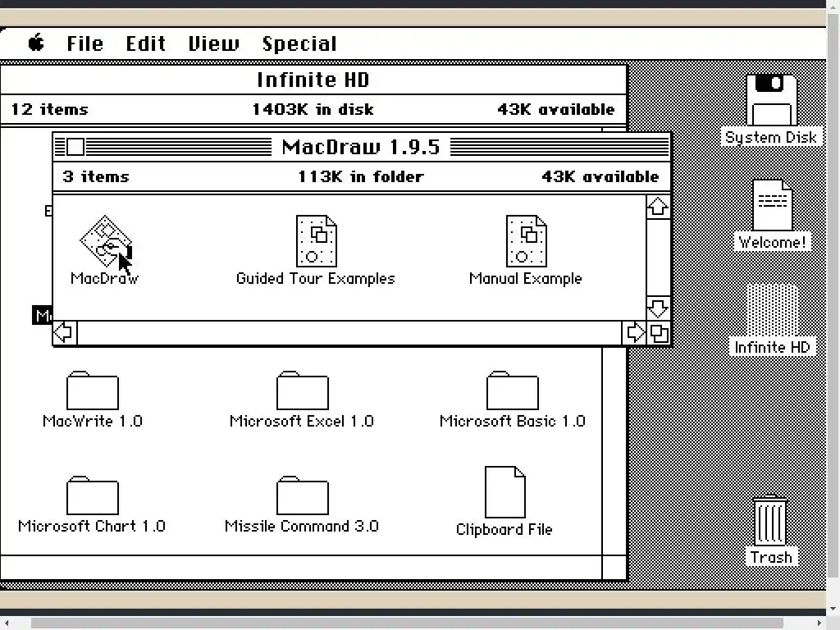
Task: Click the right scroll arrow in MacDraw window
Action: coord(634,333)
